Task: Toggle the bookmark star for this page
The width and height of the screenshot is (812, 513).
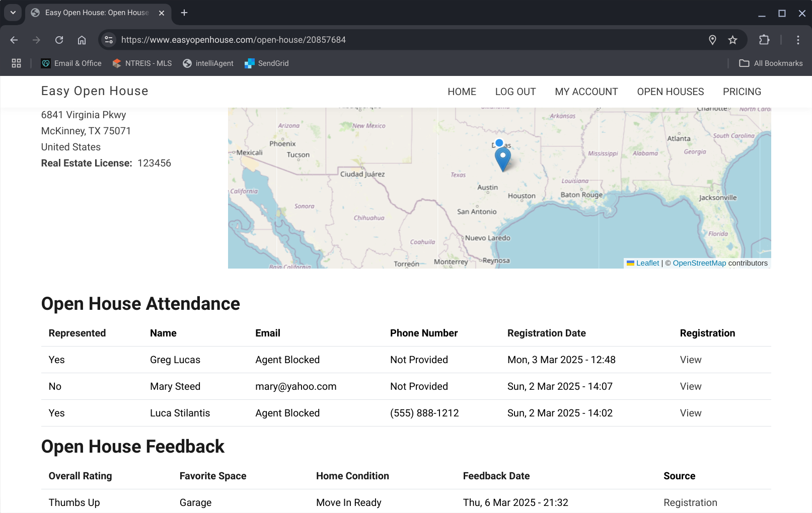Action: click(733, 40)
